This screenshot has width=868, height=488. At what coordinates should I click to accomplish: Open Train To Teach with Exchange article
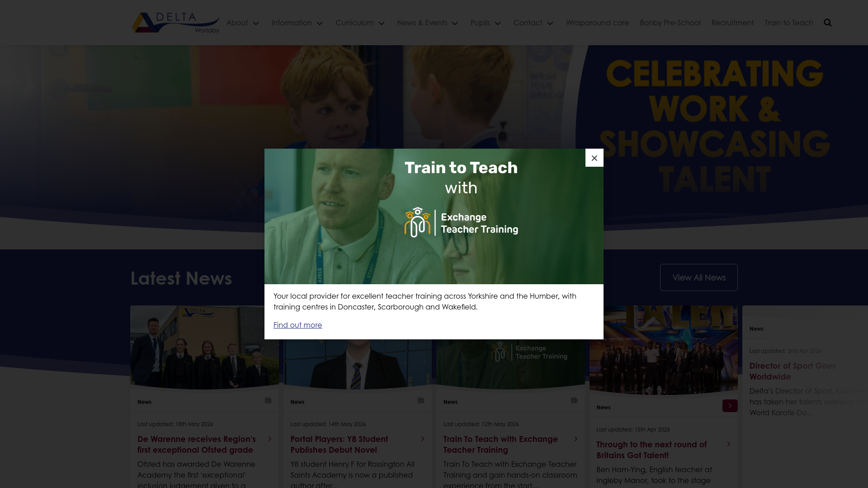[x=500, y=444]
